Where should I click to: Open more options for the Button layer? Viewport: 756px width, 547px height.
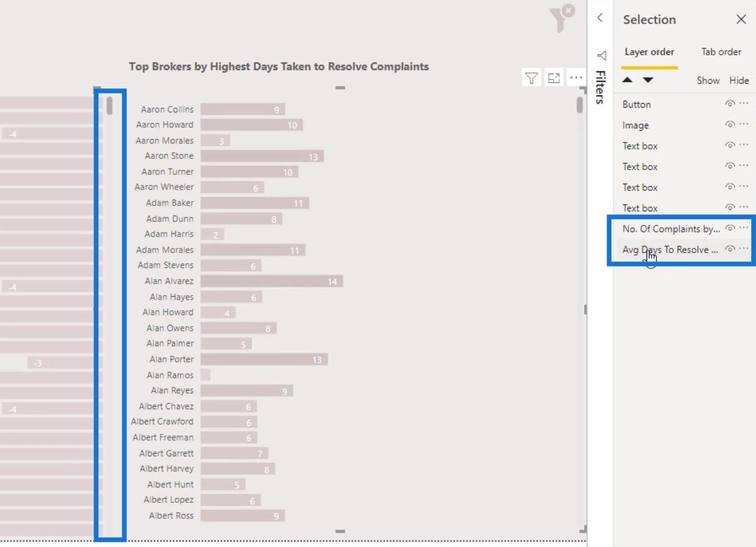tap(744, 104)
